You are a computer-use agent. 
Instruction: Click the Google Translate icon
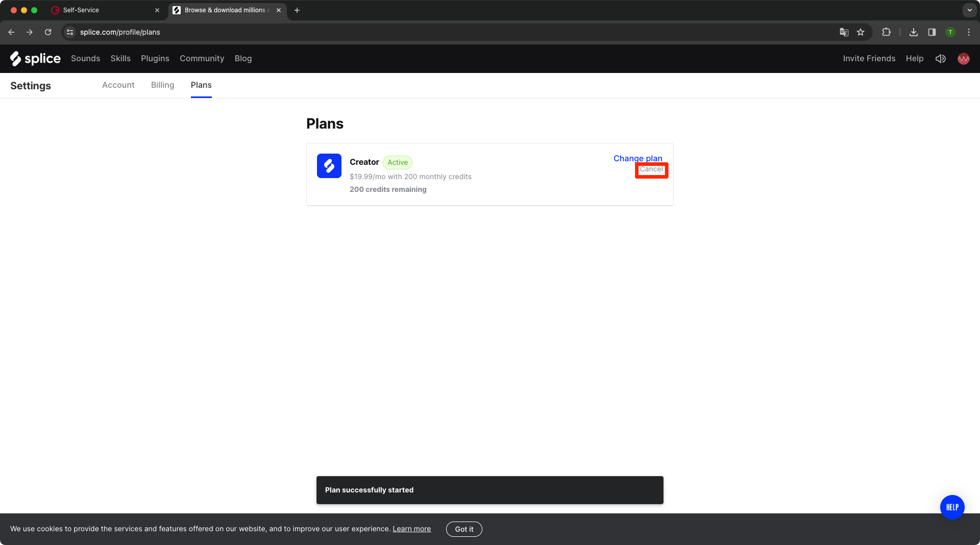(844, 32)
